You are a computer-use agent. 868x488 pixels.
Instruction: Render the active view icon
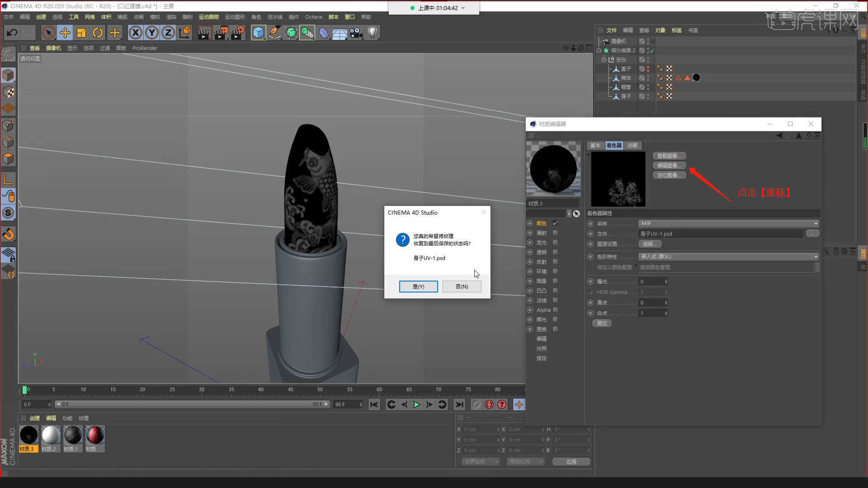pos(204,33)
